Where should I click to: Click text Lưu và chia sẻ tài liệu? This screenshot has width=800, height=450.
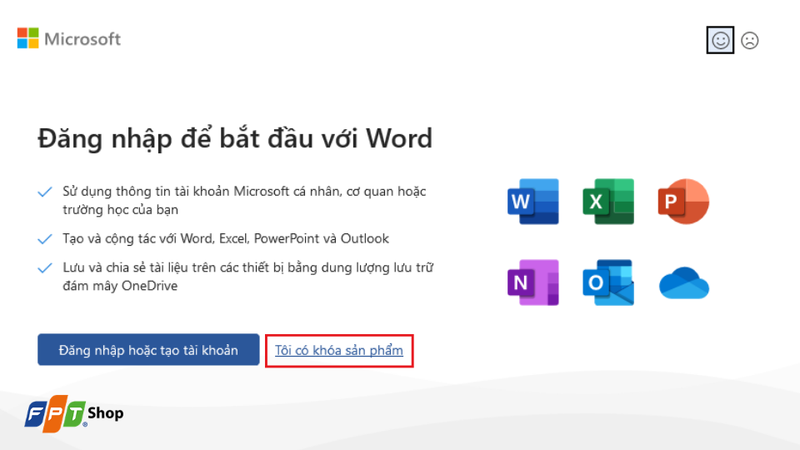248,277
